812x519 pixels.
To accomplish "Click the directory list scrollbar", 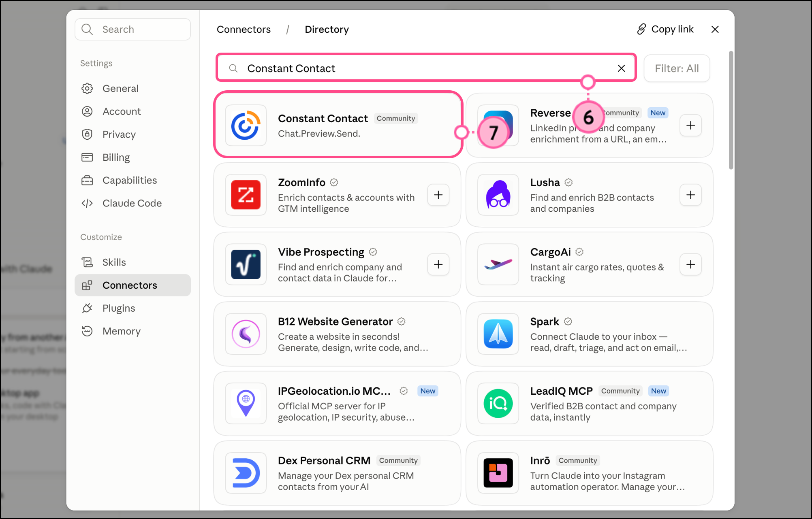I will click(x=731, y=110).
